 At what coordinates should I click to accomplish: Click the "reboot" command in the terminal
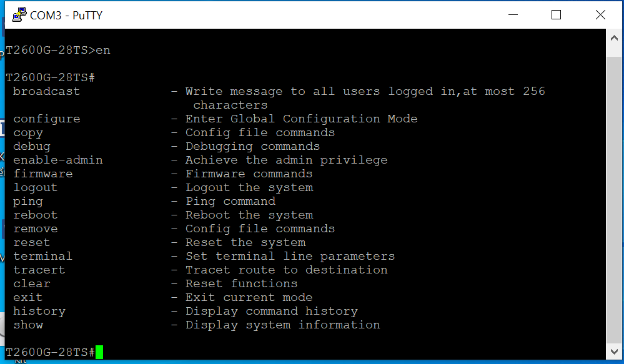pyautogui.click(x=36, y=215)
